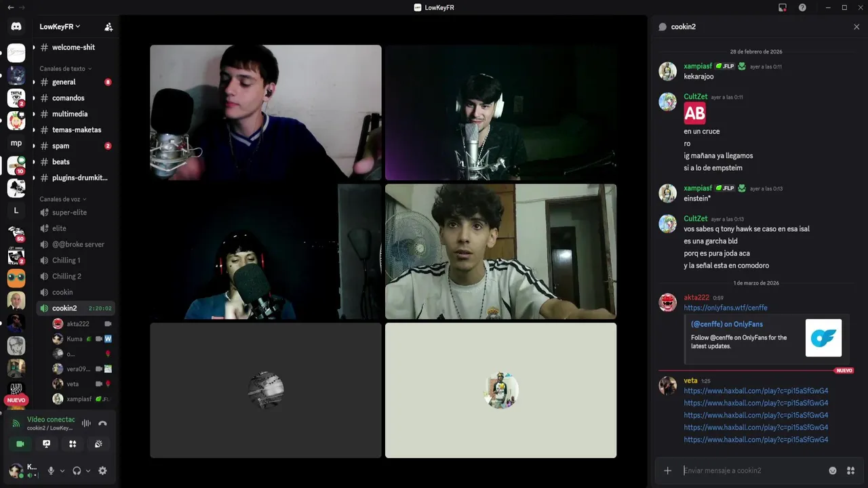Image resolution: width=868 pixels, height=488 pixels.
Task: Start an activity with the shapes icon
Action: coord(73,444)
